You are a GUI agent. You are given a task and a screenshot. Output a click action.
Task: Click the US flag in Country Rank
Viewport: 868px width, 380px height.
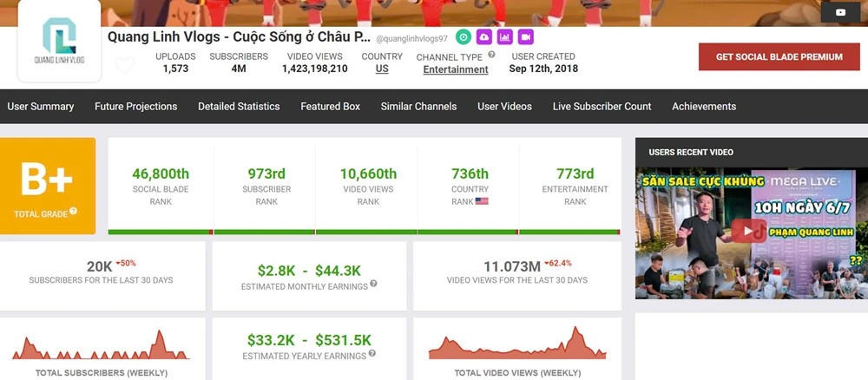click(x=482, y=201)
